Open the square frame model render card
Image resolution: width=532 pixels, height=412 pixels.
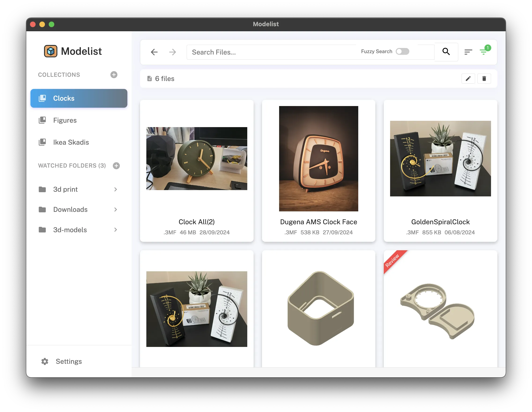point(319,309)
